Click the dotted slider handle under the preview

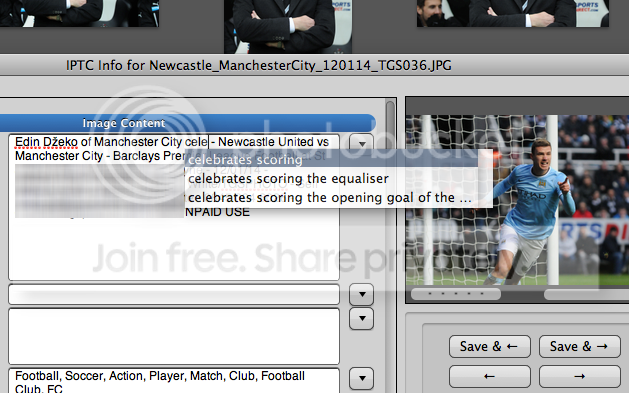coord(456,294)
